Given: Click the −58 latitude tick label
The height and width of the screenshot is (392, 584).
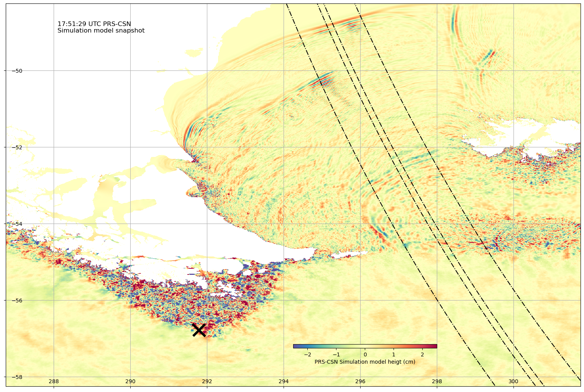Looking at the screenshot, I should click(x=17, y=377).
